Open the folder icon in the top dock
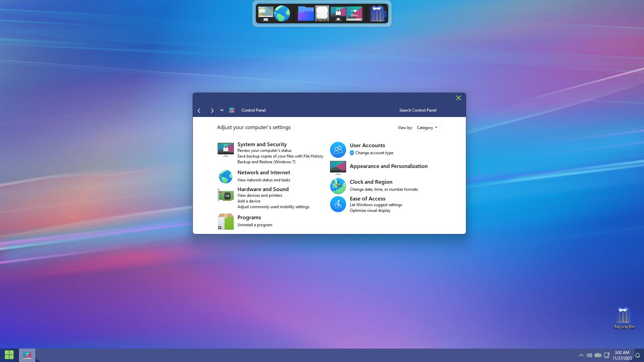This screenshot has width=644, height=362. 306,14
